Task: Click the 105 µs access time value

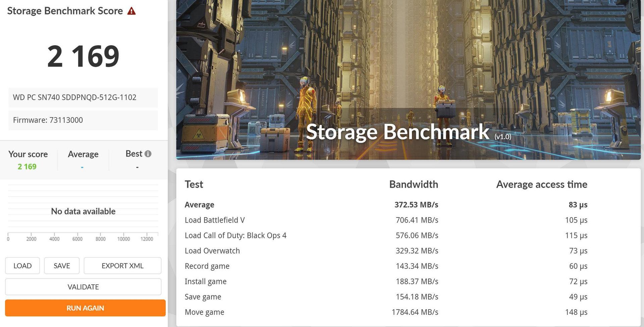Action: pyautogui.click(x=576, y=220)
